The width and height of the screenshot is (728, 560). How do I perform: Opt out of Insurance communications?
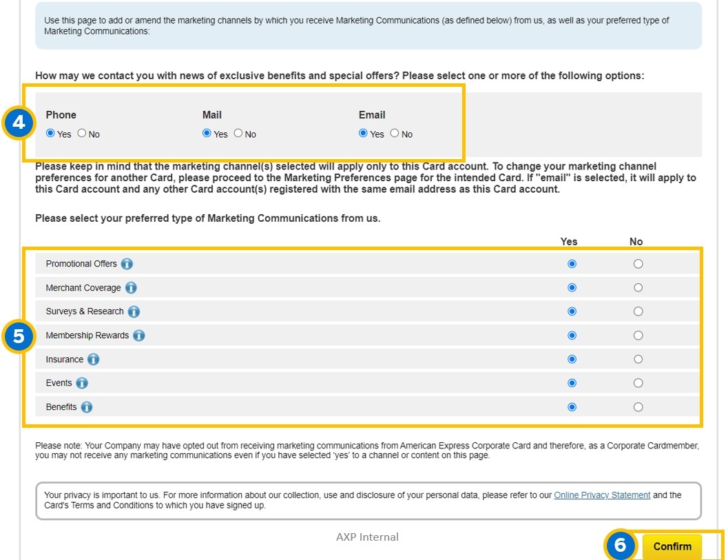pos(638,359)
